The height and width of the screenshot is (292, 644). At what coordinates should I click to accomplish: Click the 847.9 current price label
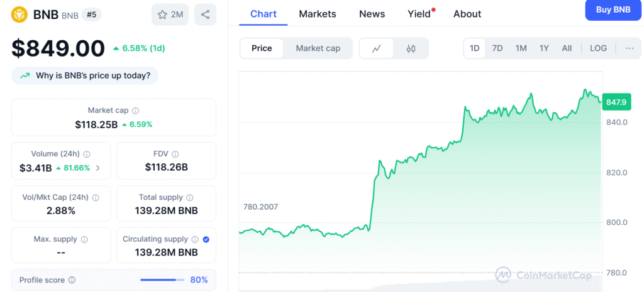coord(616,102)
